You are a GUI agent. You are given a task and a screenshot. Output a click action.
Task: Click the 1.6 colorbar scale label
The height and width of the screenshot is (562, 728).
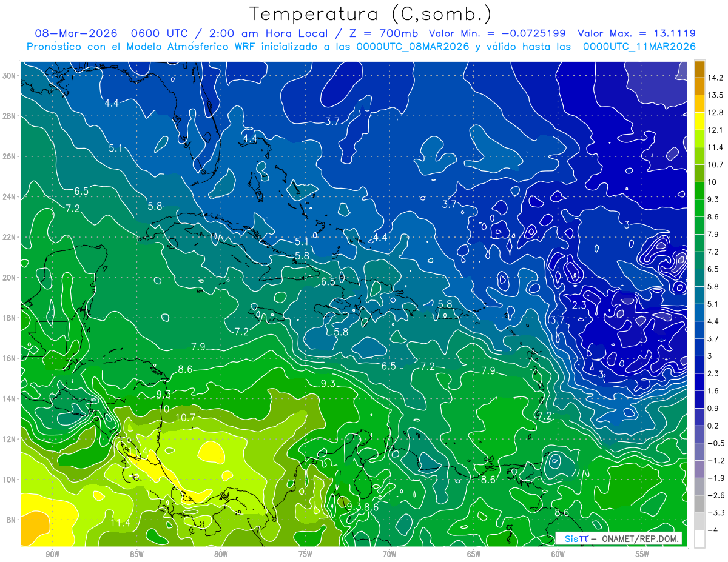pos(713,391)
